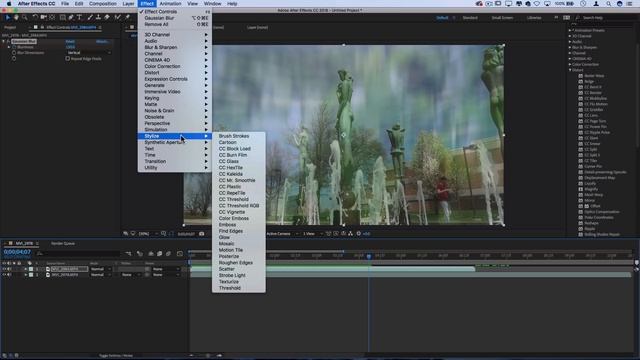Expand first layer twirl arrow in timeline
This screenshot has width=640, height=360.
tap(25, 269)
